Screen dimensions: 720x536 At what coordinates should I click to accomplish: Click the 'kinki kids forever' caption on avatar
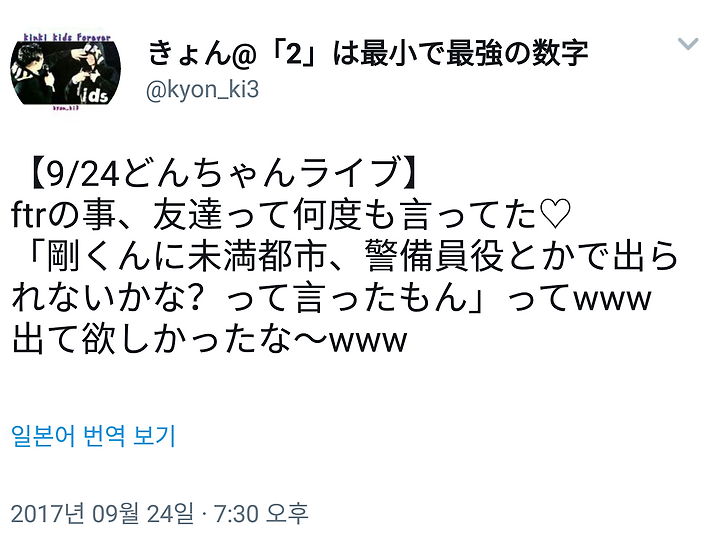(67, 36)
